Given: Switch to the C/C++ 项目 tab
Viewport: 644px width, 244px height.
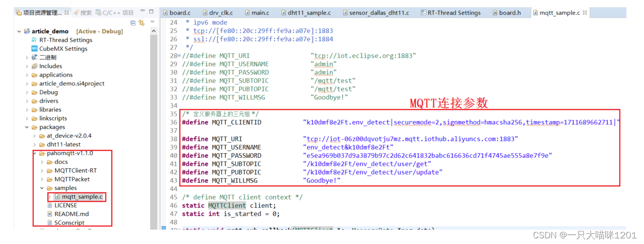Looking at the screenshot, I should tap(115, 12).
